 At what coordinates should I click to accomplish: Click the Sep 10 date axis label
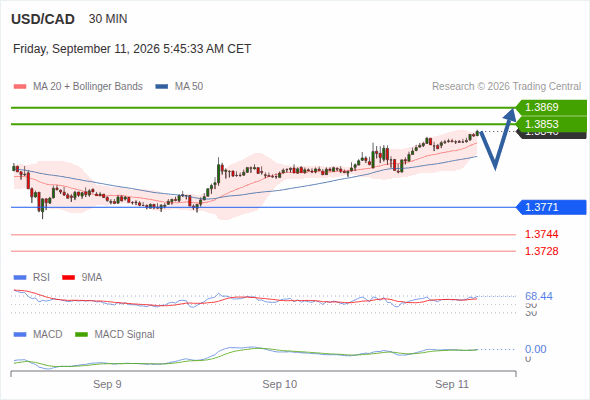click(x=280, y=384)
